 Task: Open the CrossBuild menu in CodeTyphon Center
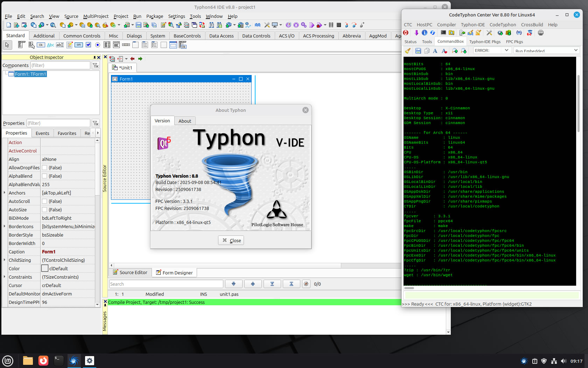click(532, 25)
